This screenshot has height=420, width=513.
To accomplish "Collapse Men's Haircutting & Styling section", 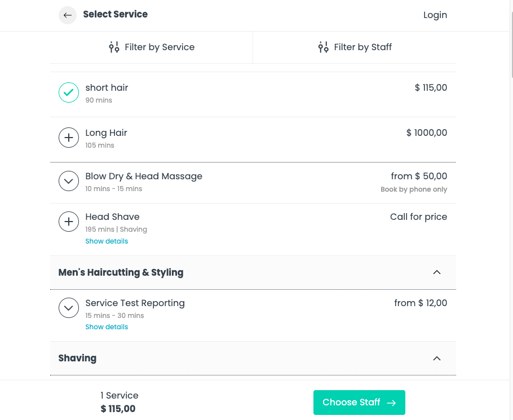I will point(436,272).
